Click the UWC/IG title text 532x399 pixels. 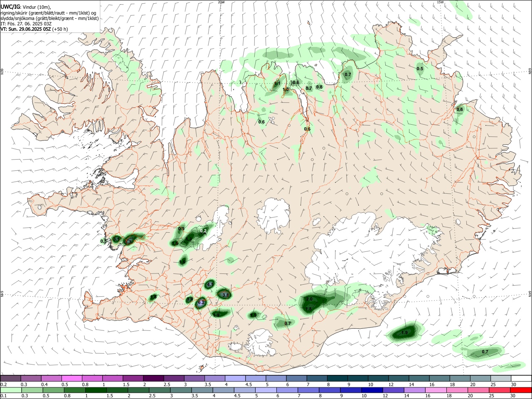[10, 7]
